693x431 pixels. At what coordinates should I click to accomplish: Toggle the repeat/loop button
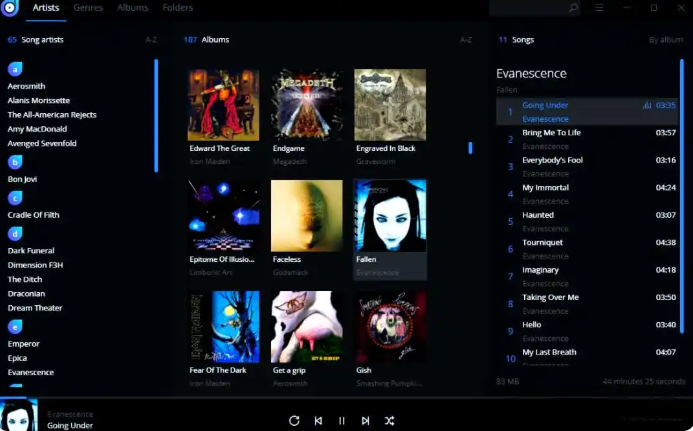click(294, 421)
